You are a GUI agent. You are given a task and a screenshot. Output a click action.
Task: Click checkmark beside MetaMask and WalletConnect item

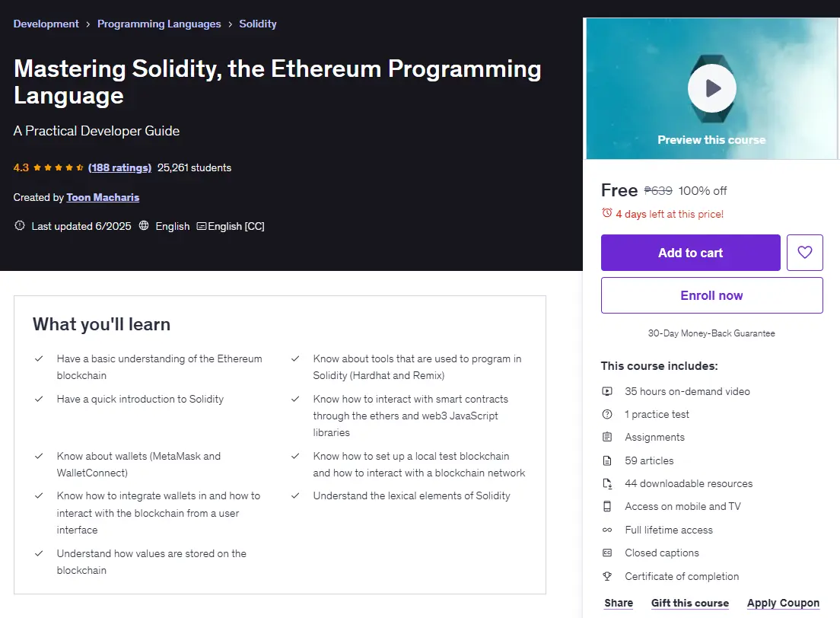coord(39,456)
